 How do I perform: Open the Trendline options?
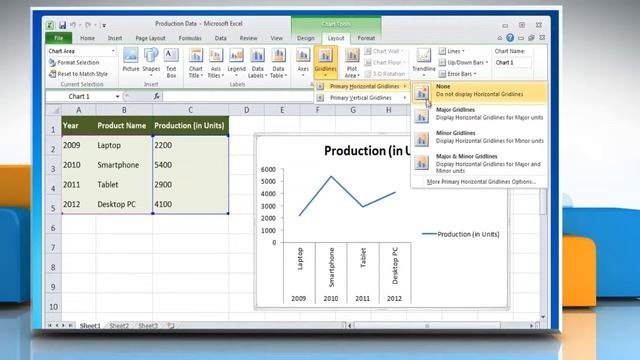coord(424,62)
